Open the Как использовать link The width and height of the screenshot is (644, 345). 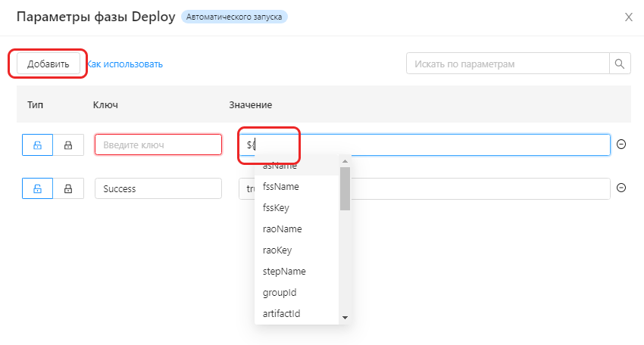(125, 64)
